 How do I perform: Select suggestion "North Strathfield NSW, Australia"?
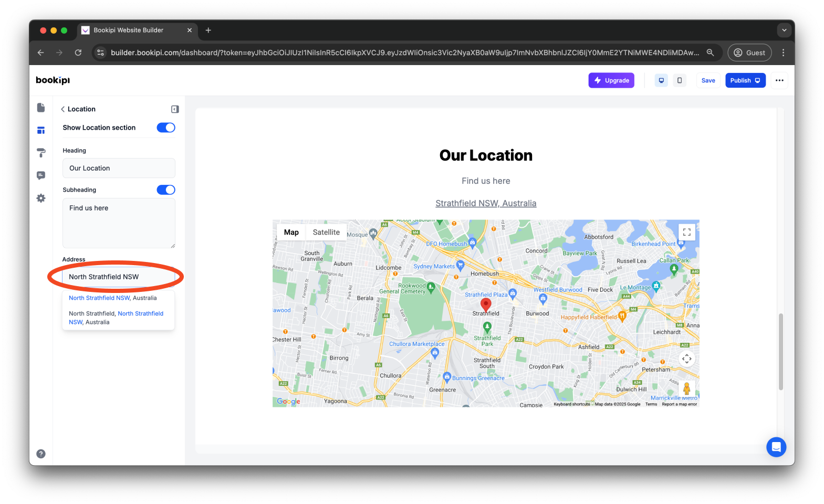click(113, 298)
